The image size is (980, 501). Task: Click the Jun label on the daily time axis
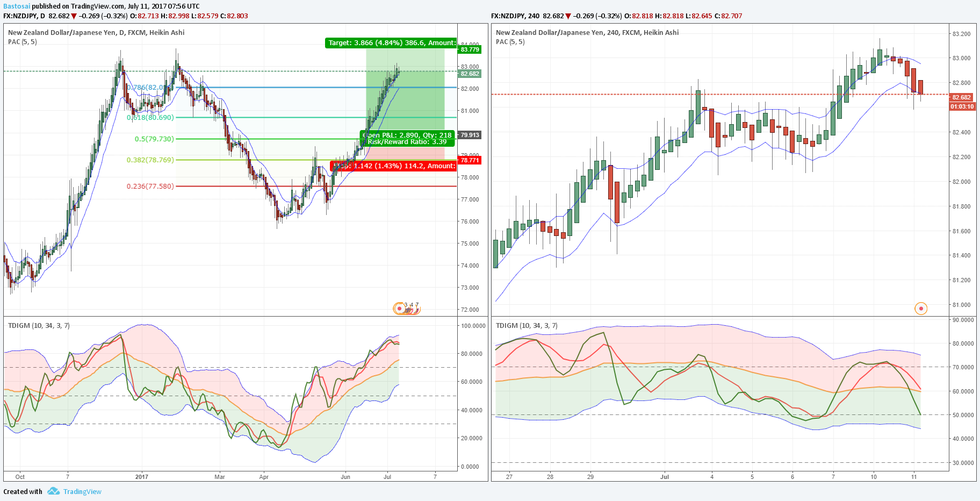point(345,477)
